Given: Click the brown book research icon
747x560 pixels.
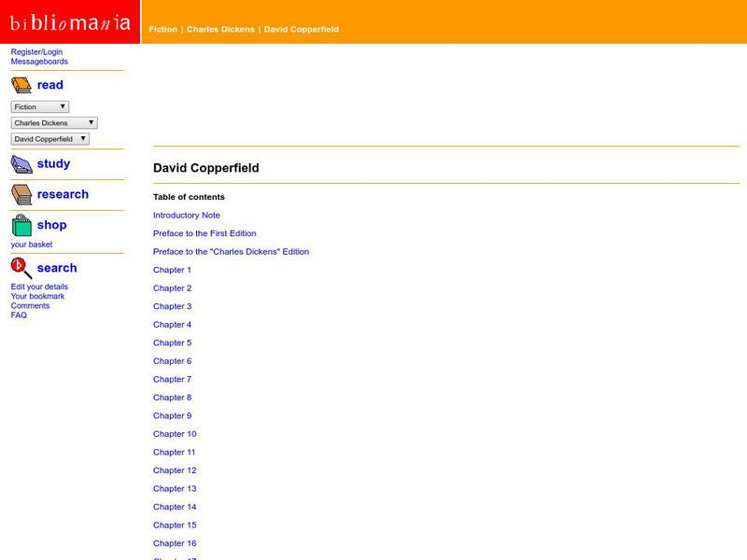Looking at the screenshot, I should point(21,195).
